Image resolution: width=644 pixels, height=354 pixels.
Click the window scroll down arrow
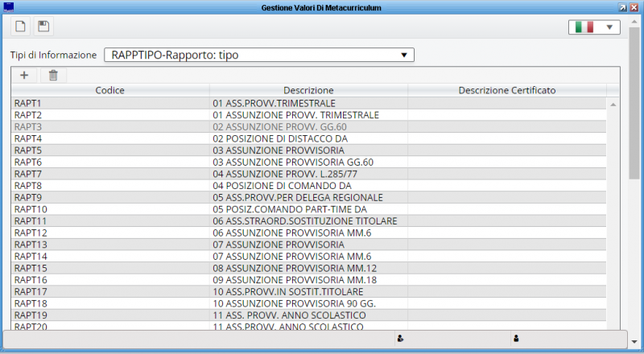point(634,342)
